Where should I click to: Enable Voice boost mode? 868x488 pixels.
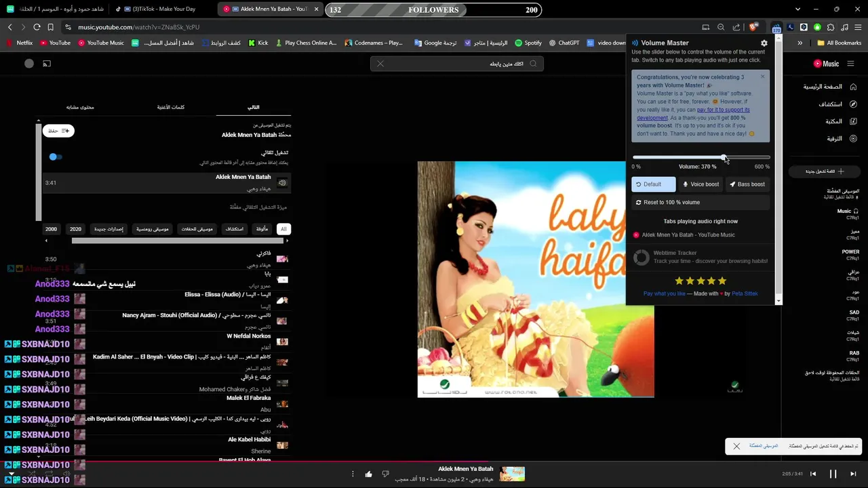(x=701, y=184)
